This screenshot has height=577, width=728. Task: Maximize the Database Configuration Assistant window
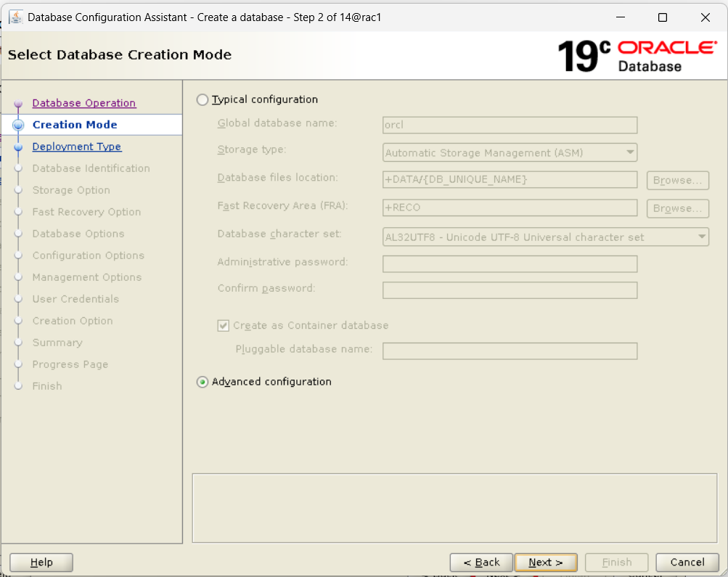[x=663, y=17]
